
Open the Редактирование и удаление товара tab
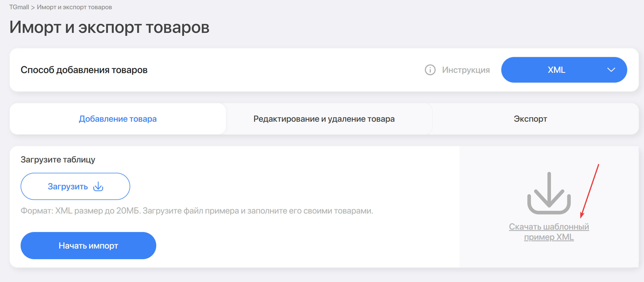(324, 119)
